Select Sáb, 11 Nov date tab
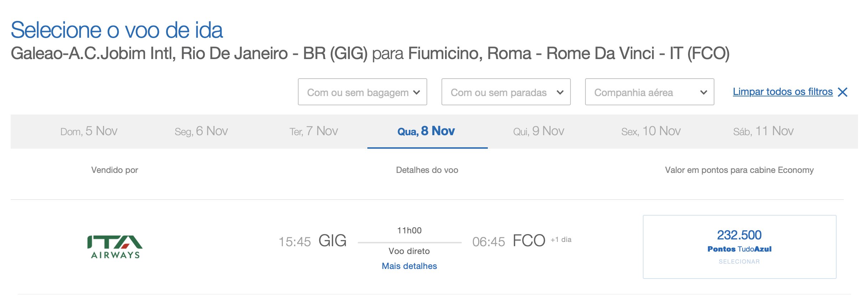The height and width of the screenshot is (296, 868). tap(764, 131)
